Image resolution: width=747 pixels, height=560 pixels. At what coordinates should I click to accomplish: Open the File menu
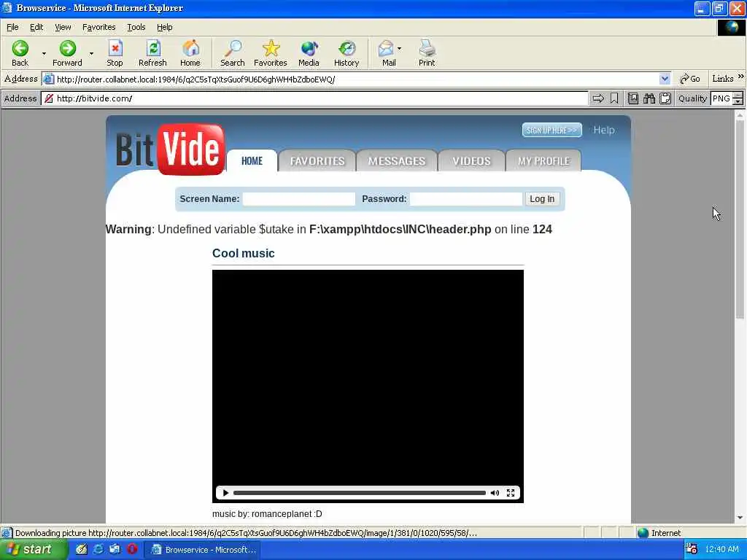click(13, 27)
